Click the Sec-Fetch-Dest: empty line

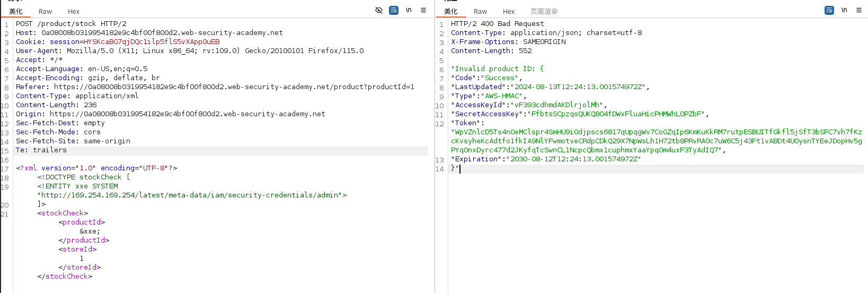coord(60,123)
